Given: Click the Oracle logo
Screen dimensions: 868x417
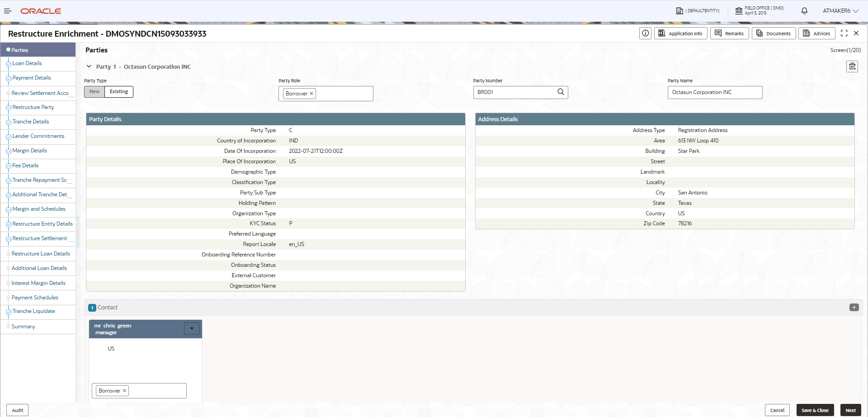Looking at the screenshot, I should (x=41, y=11).
